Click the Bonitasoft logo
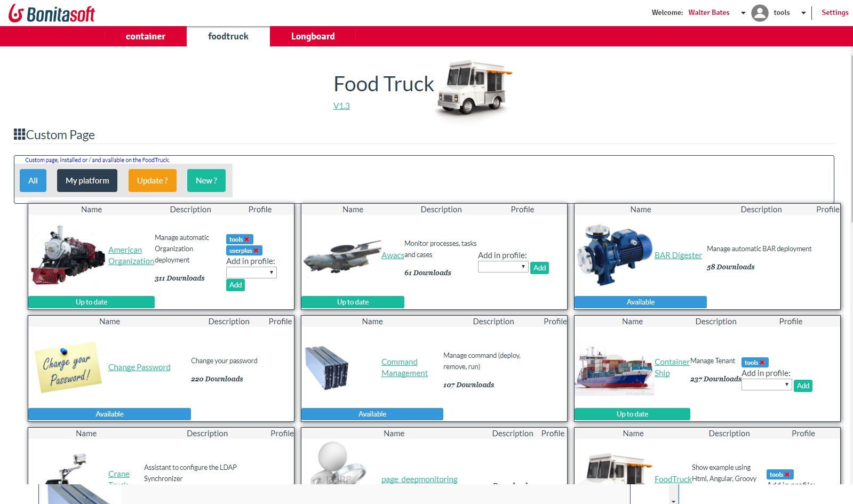The width and height of the screenshot is (853, 504). 52,13
